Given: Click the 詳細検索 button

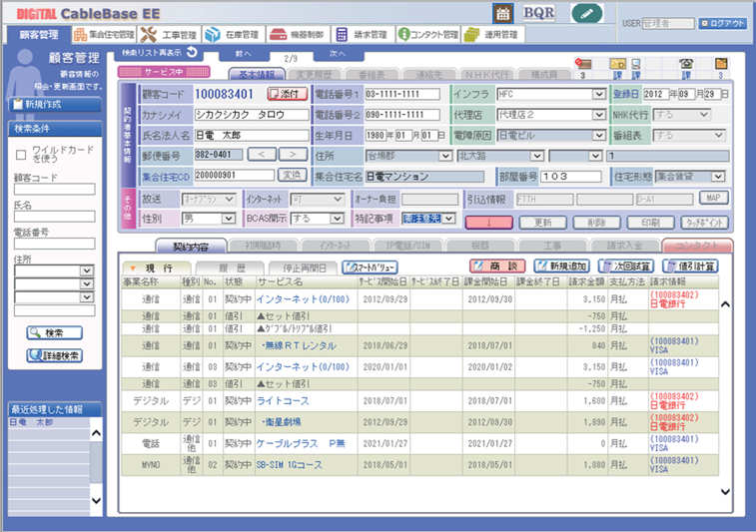Looking at the screenshot, I should (x=54, y=355).
